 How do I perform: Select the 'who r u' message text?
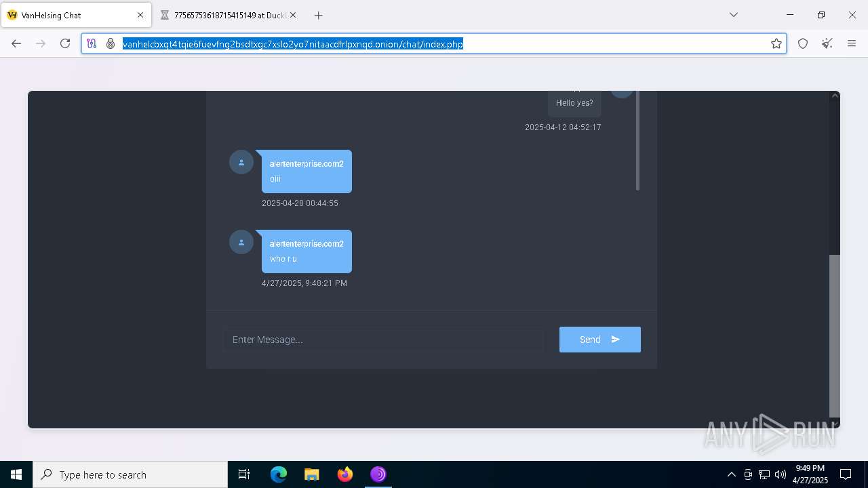[x=283, y=259]
